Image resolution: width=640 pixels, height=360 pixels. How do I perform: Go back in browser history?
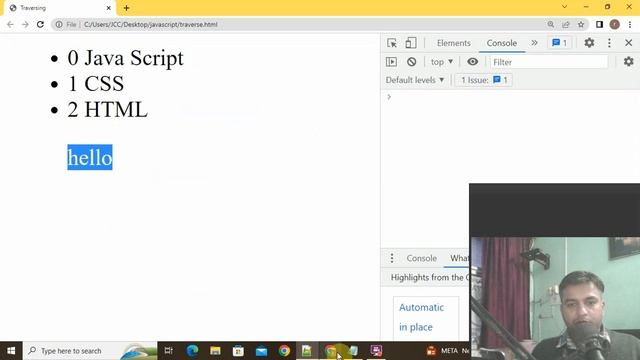10,24
